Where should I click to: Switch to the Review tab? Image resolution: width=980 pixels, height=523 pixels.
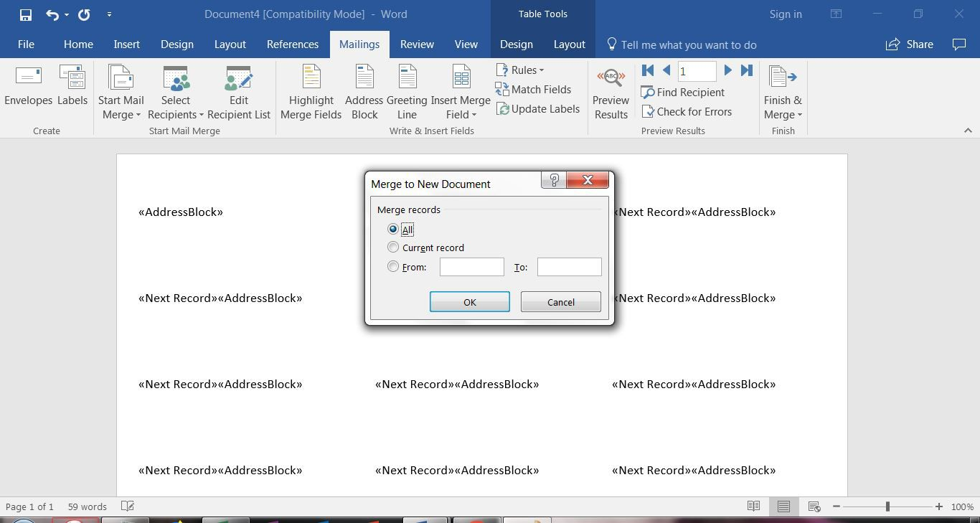point(416,44)
